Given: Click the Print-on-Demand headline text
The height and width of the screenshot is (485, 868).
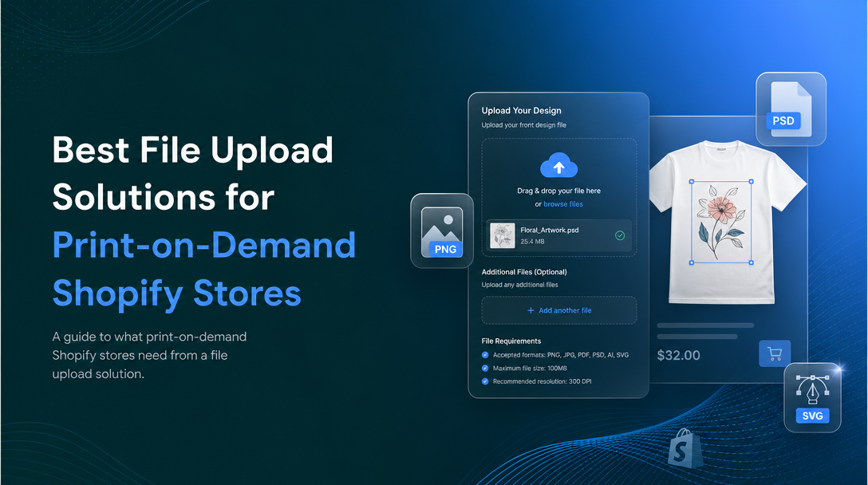Looking at the screenshot, I should pyautogui.click(x=203, y=245).
